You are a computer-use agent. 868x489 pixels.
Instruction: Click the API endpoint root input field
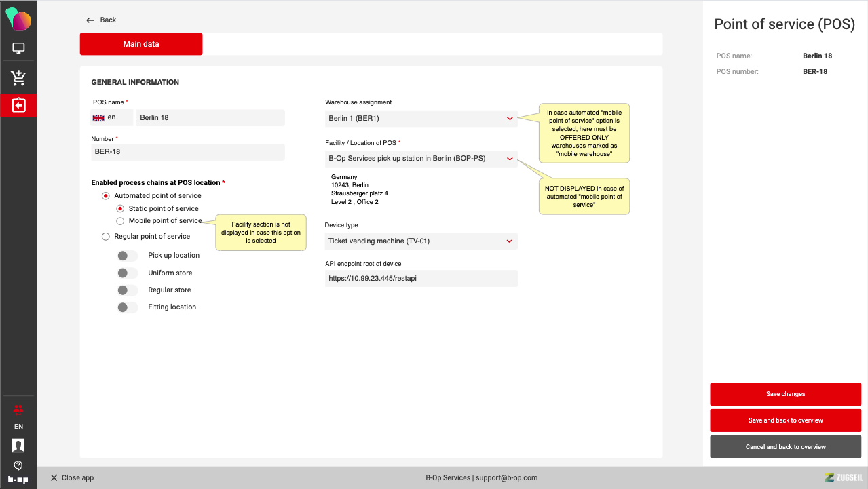point(421,278)
